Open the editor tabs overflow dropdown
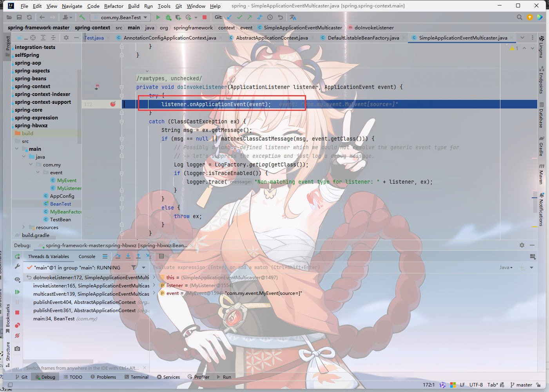Screen dimensions: 549x392 (x=522, y=38)
